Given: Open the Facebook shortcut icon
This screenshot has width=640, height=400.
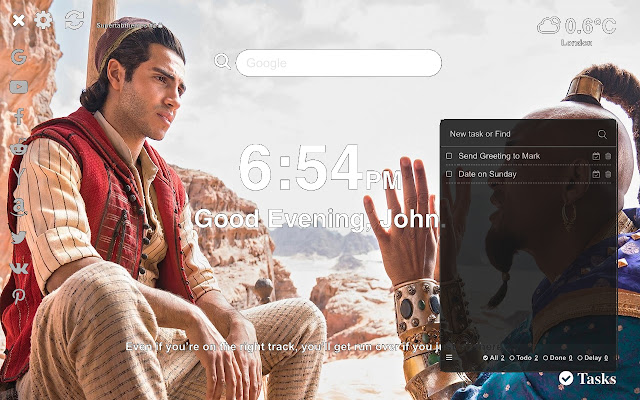Looking at the screenshot, I should pos(19,116).
